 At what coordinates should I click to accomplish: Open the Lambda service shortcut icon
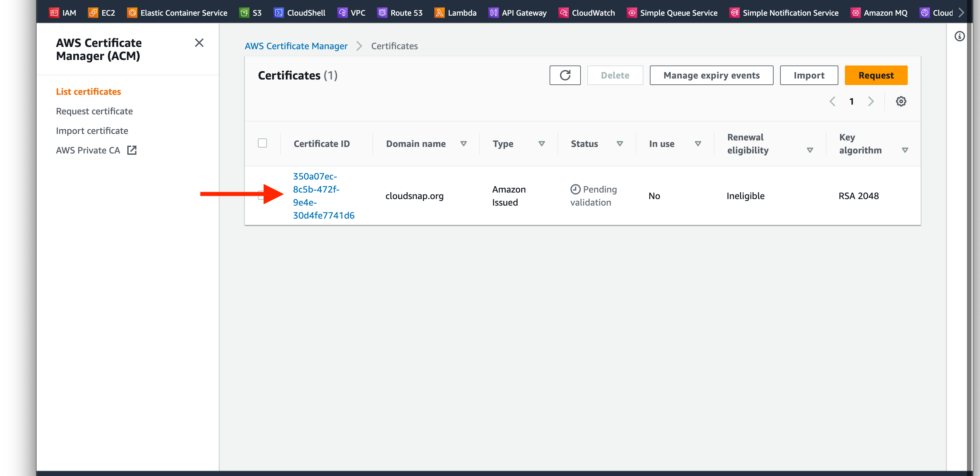click(440, 13)
